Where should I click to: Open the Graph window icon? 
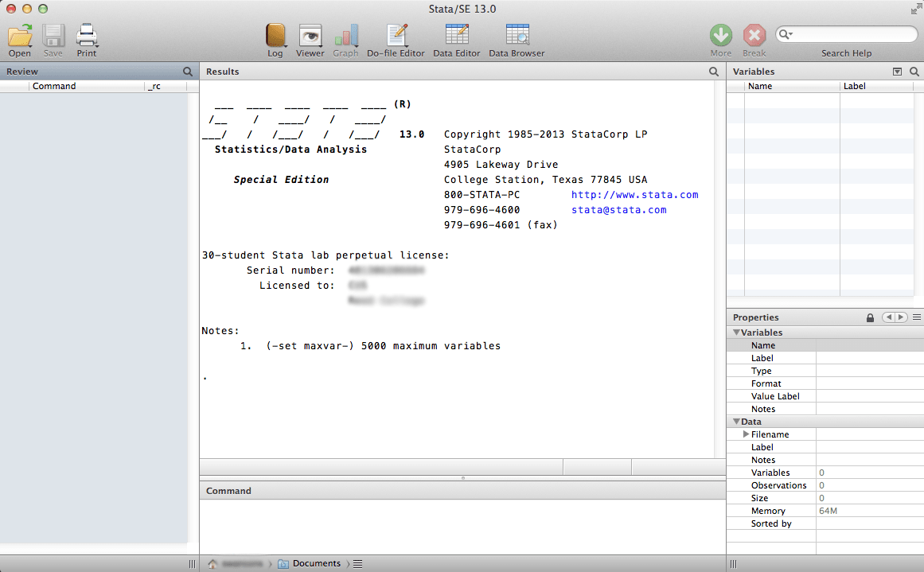[x=345, y=36]
